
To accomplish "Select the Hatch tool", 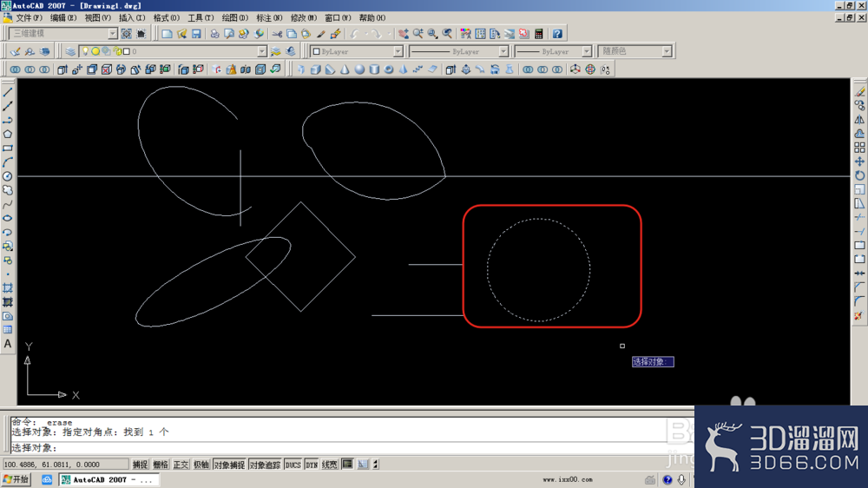I will tap(8, 288).
